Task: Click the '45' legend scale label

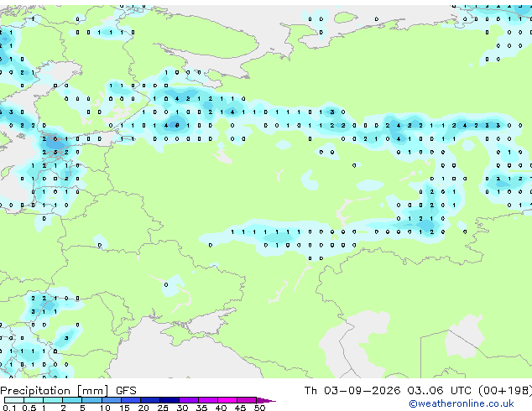Action: click(240, 408)
